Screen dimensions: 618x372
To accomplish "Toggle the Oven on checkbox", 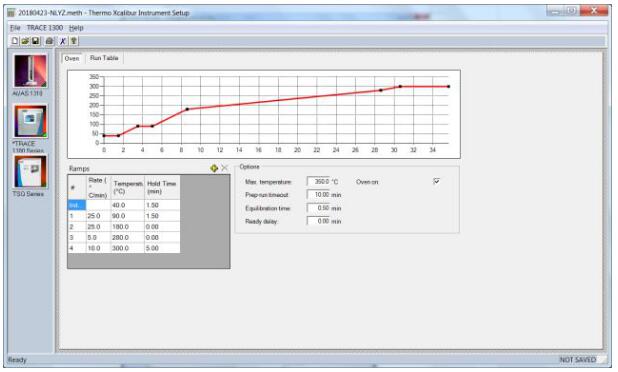I will (436, 181).
